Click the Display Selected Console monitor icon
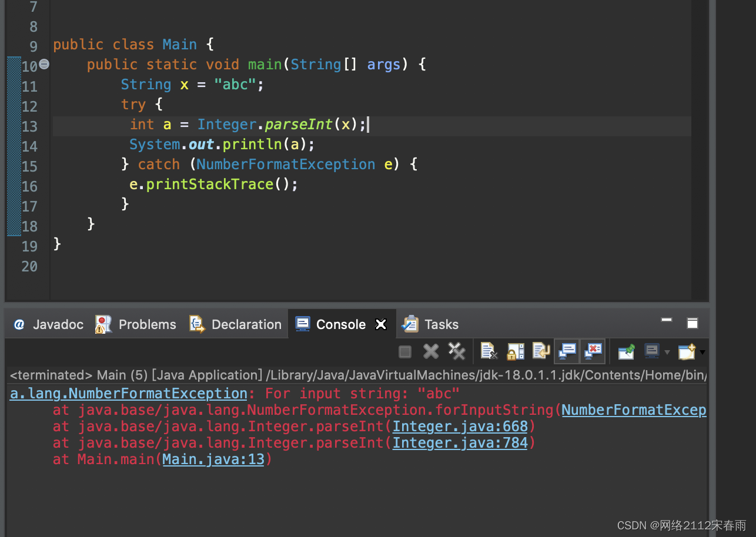Image resolution: width=756 pixels, height=537 pixels. [652, 351]
